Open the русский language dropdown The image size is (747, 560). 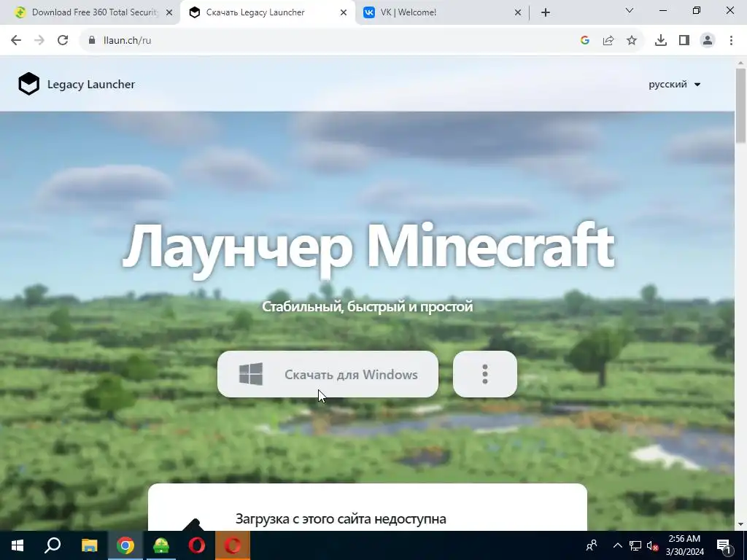pyautogui.click(x=674, y=85)
